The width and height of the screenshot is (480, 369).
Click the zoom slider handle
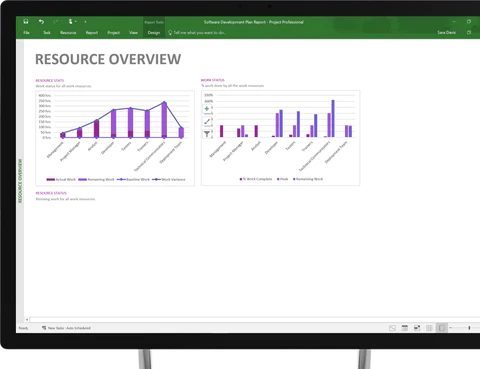coord(469,328)
